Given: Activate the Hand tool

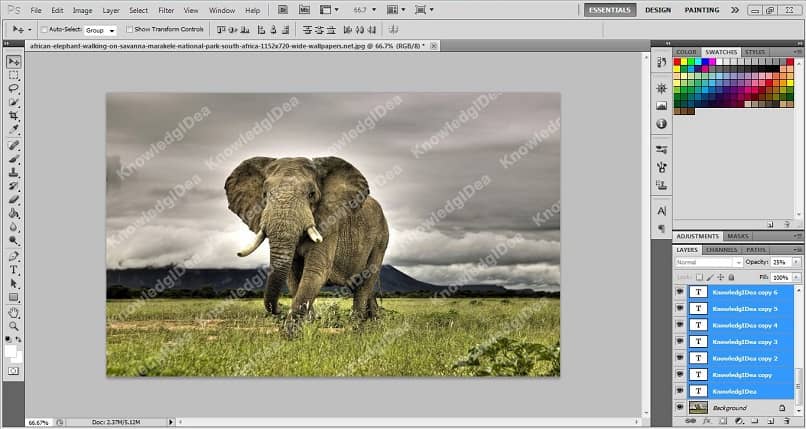Looking at the screenshot, I should (x=14, y=312).
